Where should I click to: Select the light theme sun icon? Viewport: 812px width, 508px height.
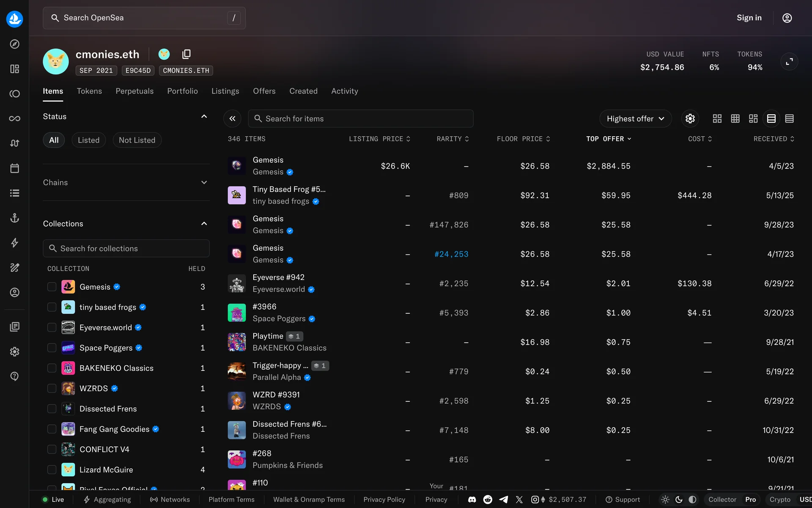pos(665,500)
